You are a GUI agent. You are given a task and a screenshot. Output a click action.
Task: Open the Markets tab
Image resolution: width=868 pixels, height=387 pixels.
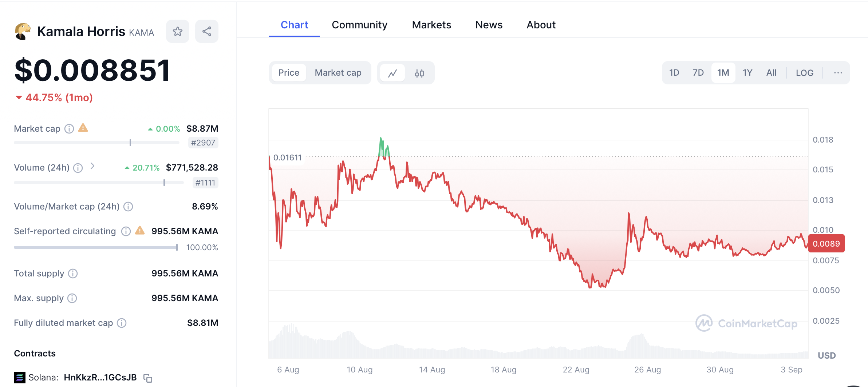[431, 25]
